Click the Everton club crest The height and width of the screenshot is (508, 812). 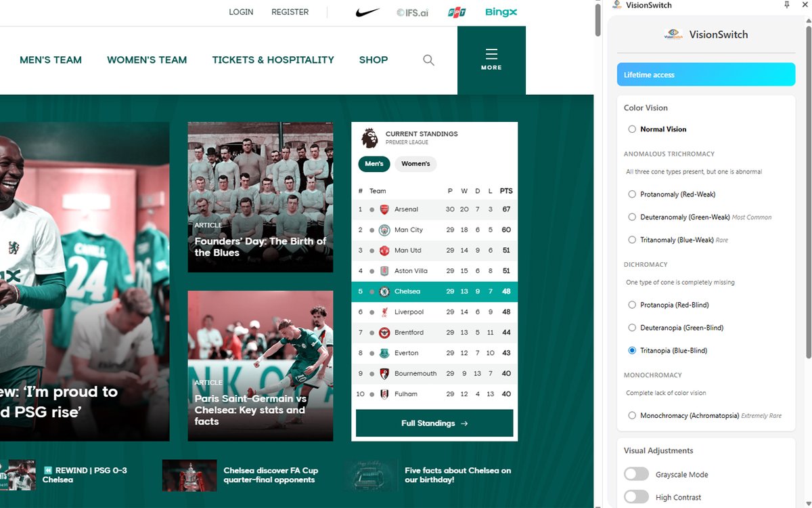point(384,353)
